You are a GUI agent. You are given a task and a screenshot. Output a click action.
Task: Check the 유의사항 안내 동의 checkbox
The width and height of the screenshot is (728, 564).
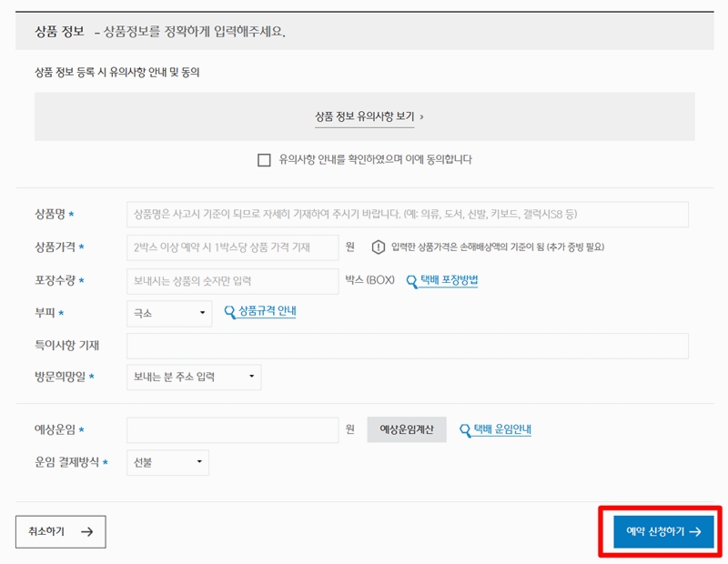(x=264, y=160)
